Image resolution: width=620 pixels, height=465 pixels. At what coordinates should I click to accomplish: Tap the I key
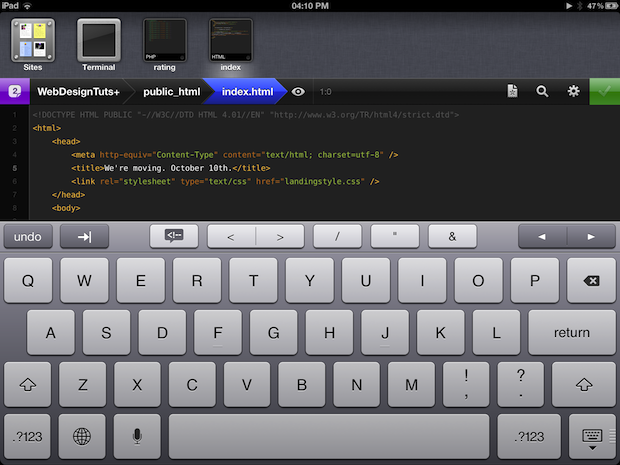(422, 281)
